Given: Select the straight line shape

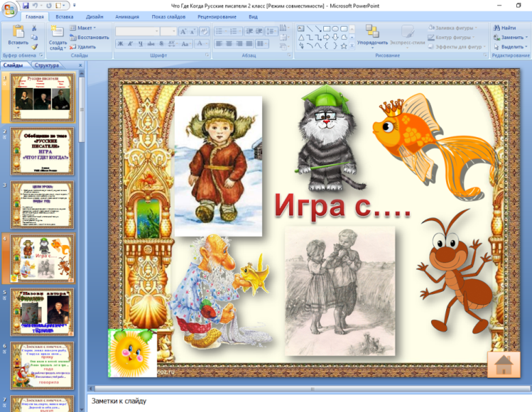Looking at the screenshot, I should (x=310, y=29).
